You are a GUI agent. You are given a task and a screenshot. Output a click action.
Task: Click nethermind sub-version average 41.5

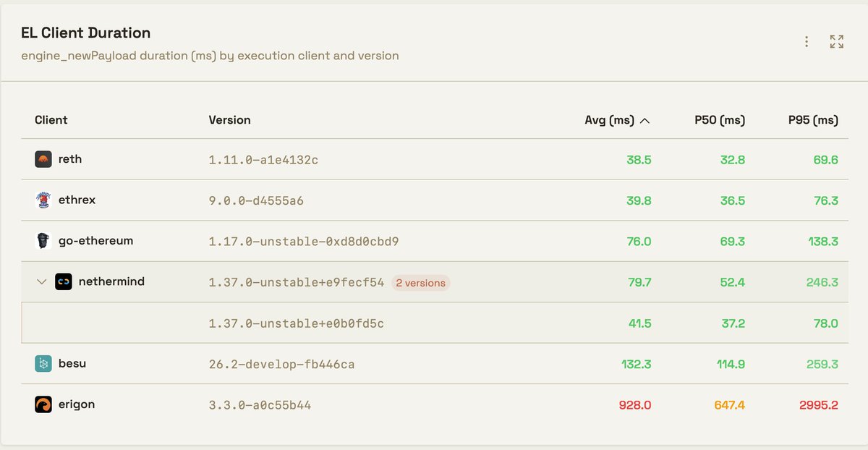[639, 323]
